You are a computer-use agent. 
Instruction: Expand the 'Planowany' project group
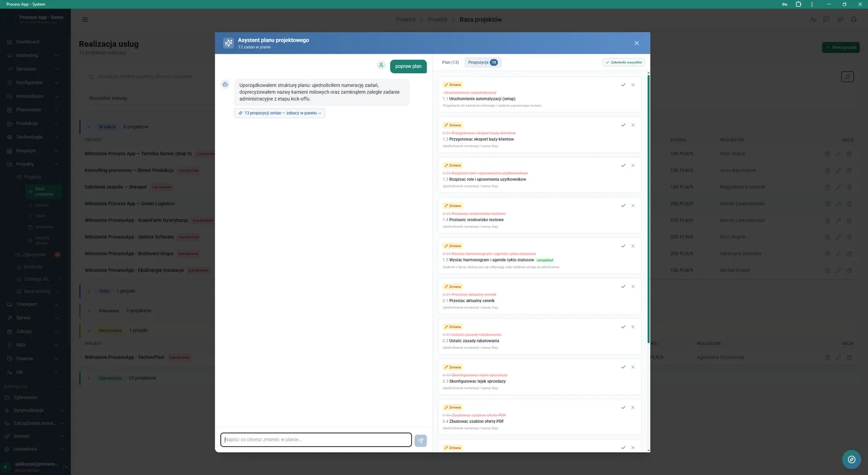click(x=88, y=311)
